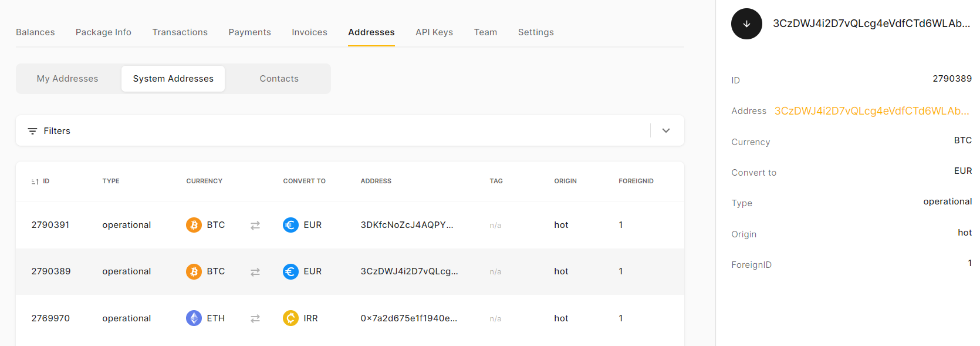Switch to the Team tab

tap(485, 32)
